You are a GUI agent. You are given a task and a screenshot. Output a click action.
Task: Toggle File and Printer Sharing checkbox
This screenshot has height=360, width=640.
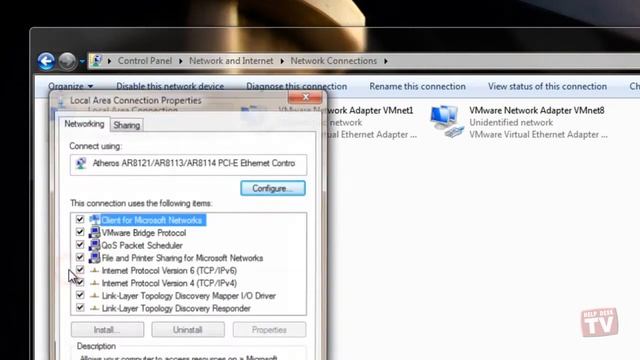[x=80, y=258]
